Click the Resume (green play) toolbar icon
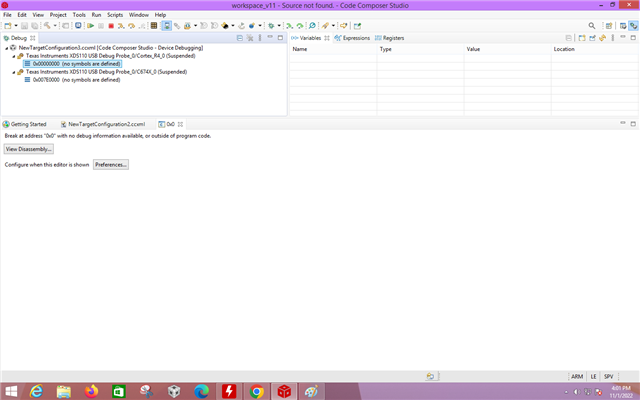The height and width of the screenshot is (400, 640). point(91,26)
